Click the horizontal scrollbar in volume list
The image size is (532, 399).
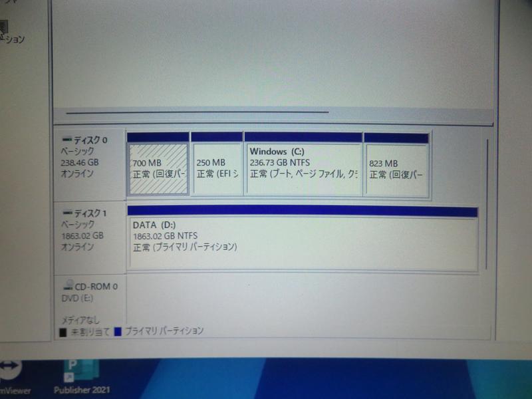[x=198, y=112]
